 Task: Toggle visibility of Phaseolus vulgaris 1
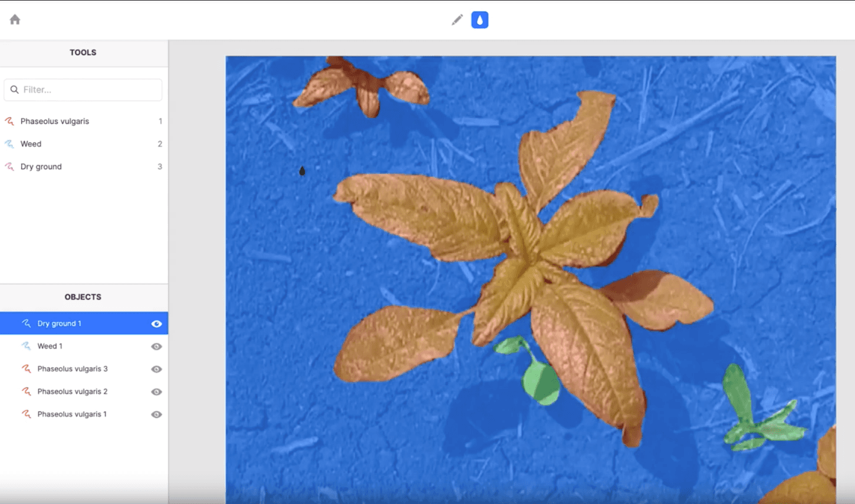click(156, 414)
